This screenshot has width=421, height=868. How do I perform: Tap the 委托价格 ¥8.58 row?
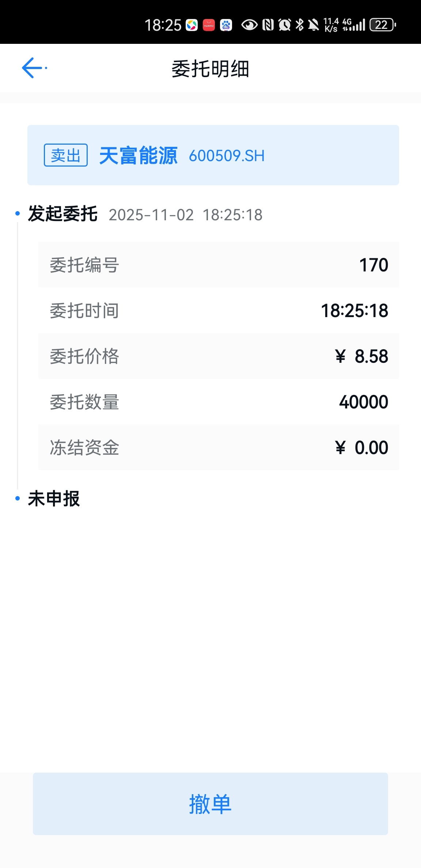pyautogui.click(x=219, y=356)
